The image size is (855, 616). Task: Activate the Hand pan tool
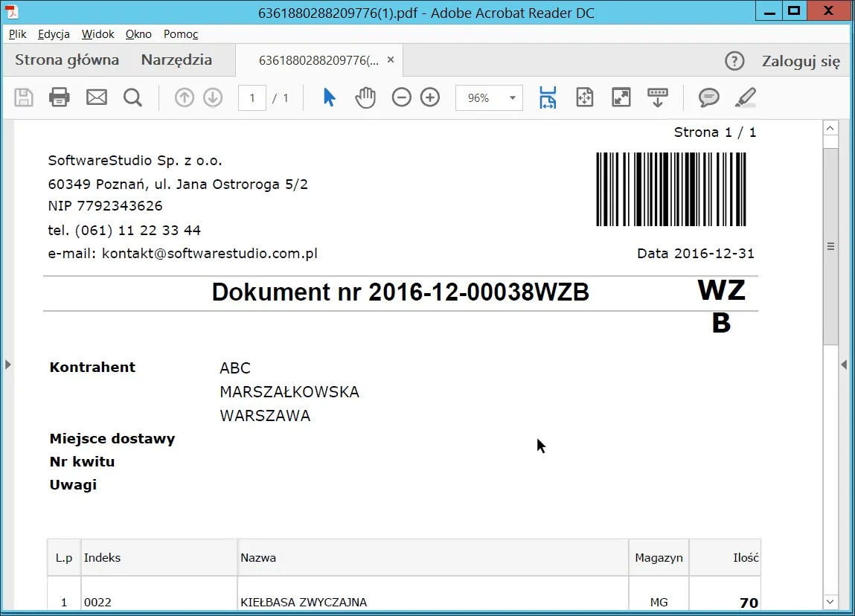coord(365,97)
